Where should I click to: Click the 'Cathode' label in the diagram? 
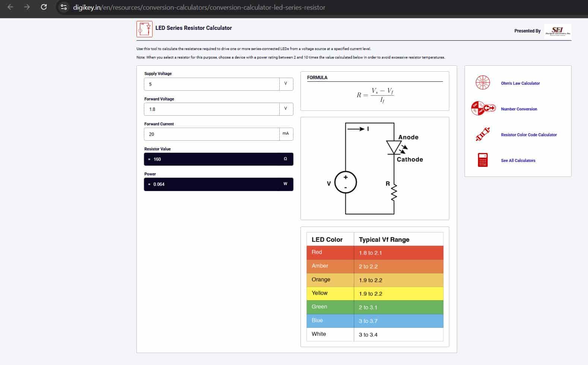coord(410,159)
